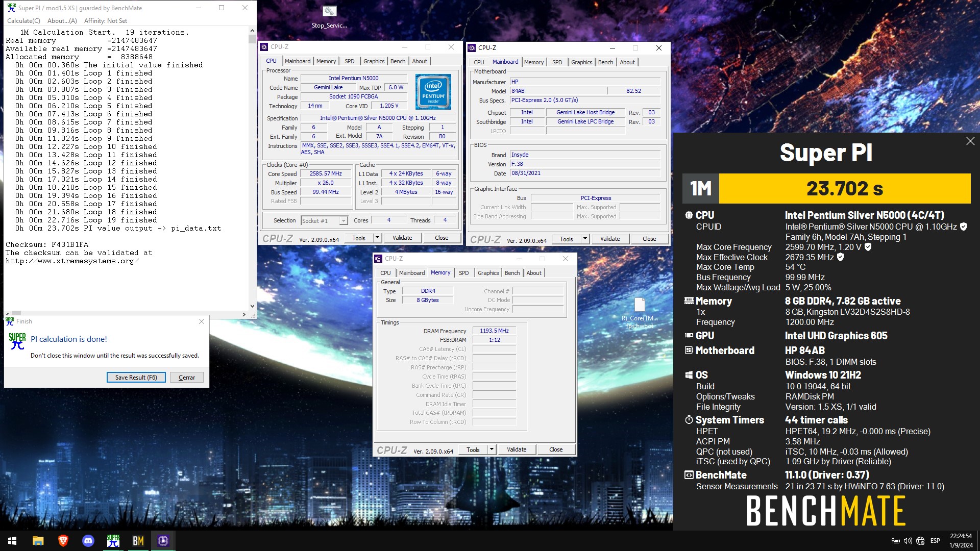Click the Core Speed value field

pos(326,174)
